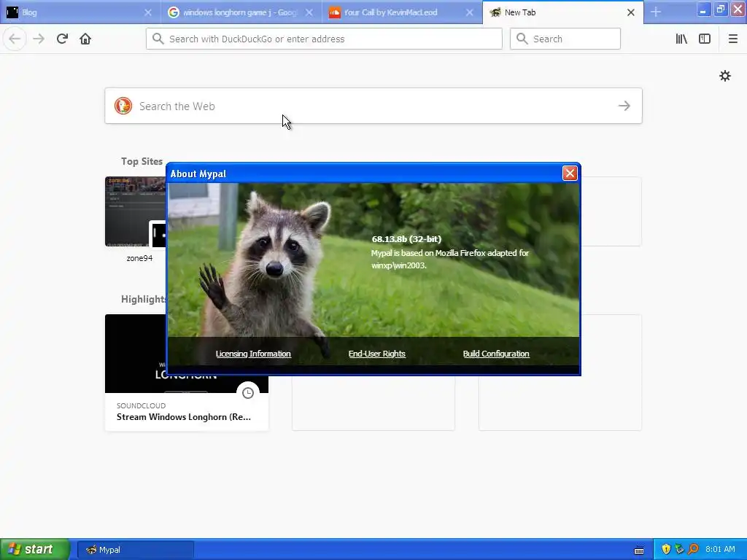Open Stream Windows Longhorn highlight card
747x560 pixels.
tap(187, 373)
